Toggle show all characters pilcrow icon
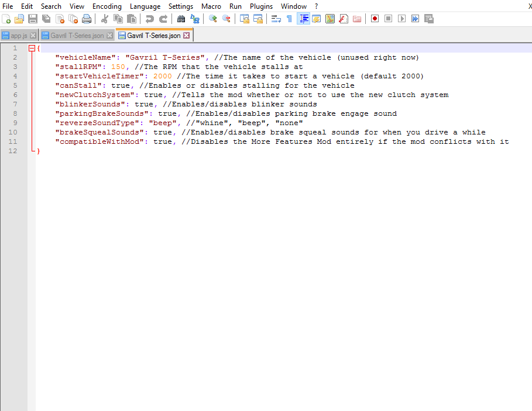The width and height of the screenshot is (532, 411). click(290, 19)
